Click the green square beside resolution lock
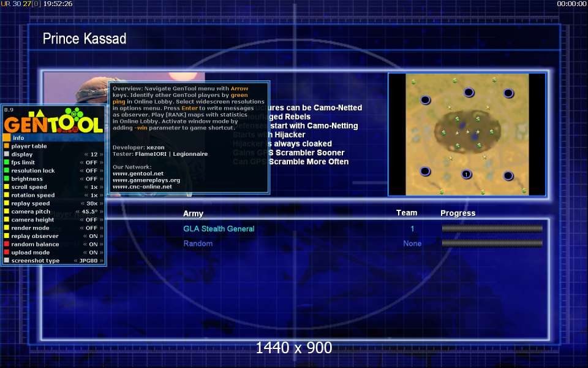This screenshot has height=368, width=588. (x=6, y=171)
